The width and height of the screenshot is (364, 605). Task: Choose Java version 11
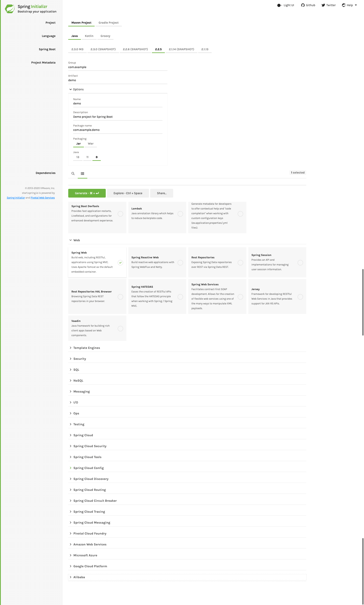click(87, 157)
